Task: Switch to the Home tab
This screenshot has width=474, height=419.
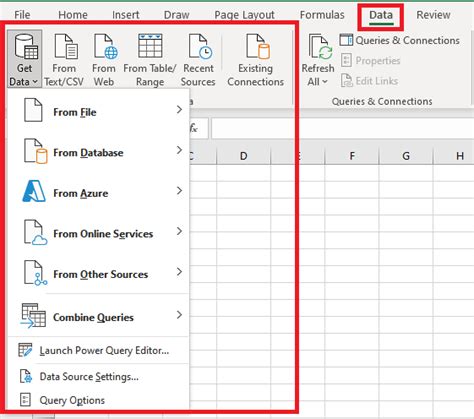Action: pyautogui.click(x=73, y=15)
